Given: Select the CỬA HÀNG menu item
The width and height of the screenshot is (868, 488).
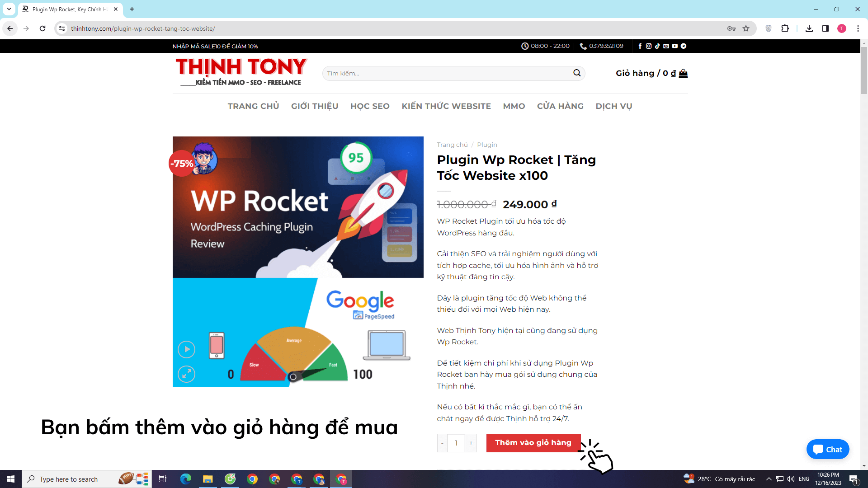Looking at the screenshot, I should point(560,106).
